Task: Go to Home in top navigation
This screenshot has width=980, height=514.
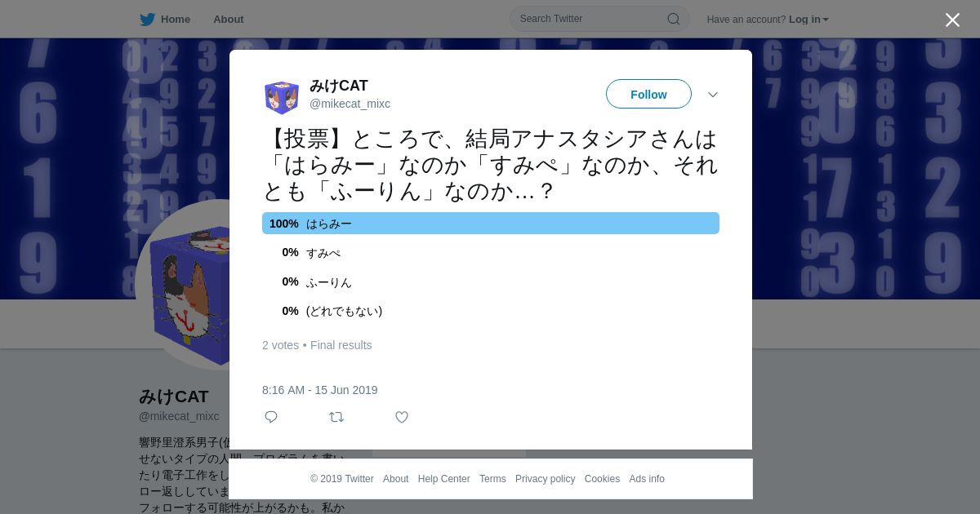Action: (x=176, y=20)
